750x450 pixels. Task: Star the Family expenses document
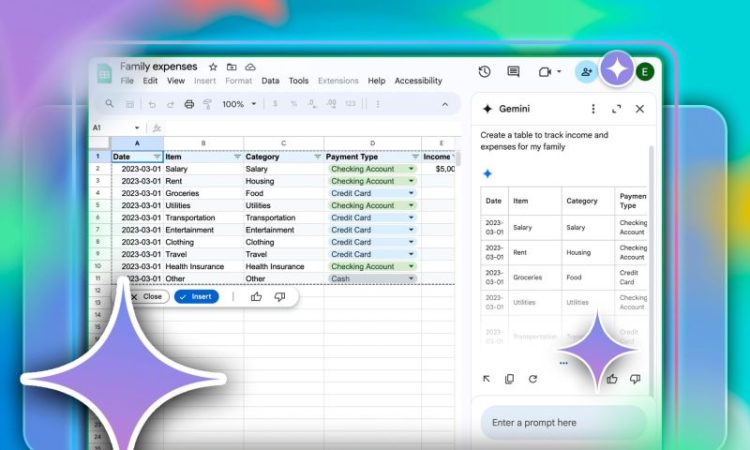tap(212, 66)
